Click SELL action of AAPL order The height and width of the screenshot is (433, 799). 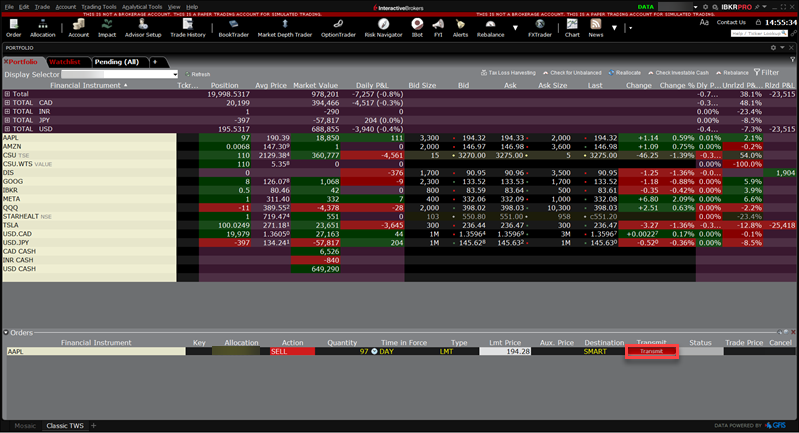(292, 351)
